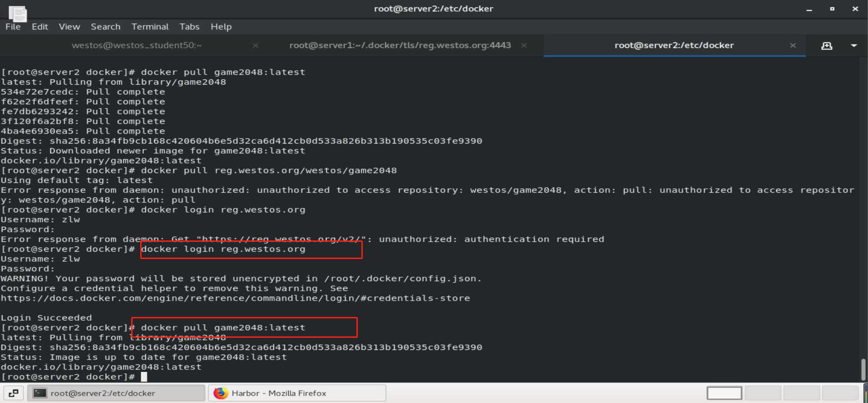Select the root@server2:/etc/docker tab
The height and width of the screenshot is (403, 868).
point(674,45)
